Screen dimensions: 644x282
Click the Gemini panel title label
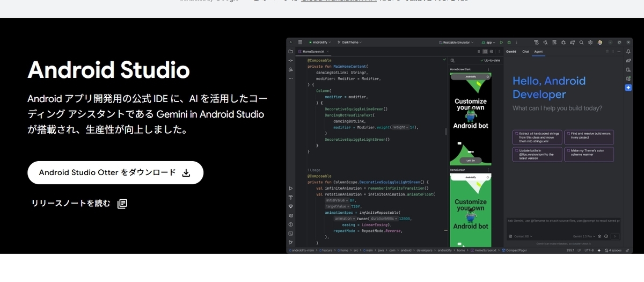pyautogui.click(x=511, y=52)
